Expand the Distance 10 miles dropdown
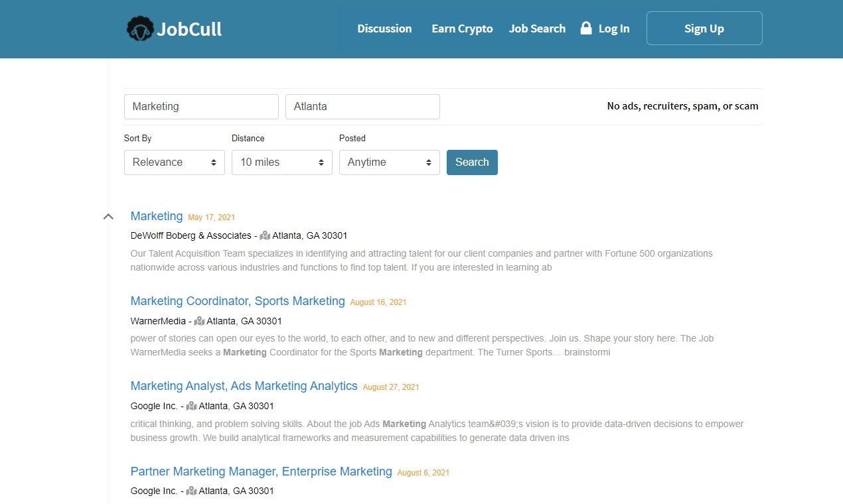This screenshot has height=504, width=843. [281, 162]
